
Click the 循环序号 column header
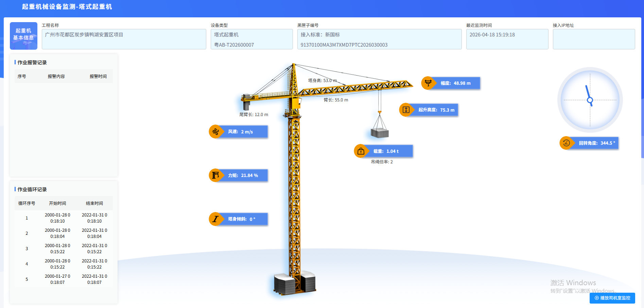[x=27, y=203]
